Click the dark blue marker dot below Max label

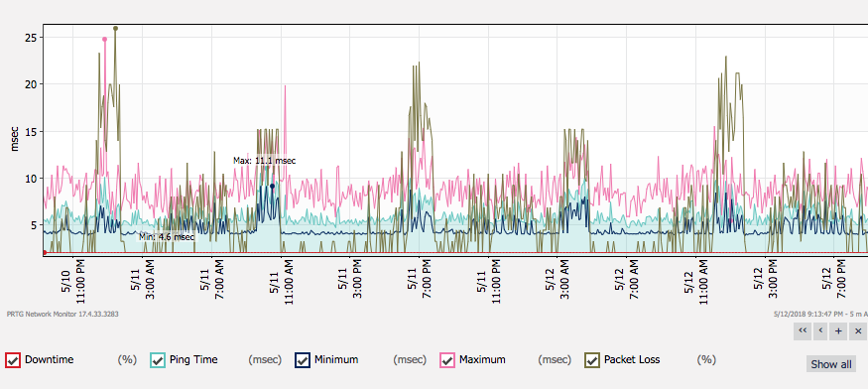272,186
